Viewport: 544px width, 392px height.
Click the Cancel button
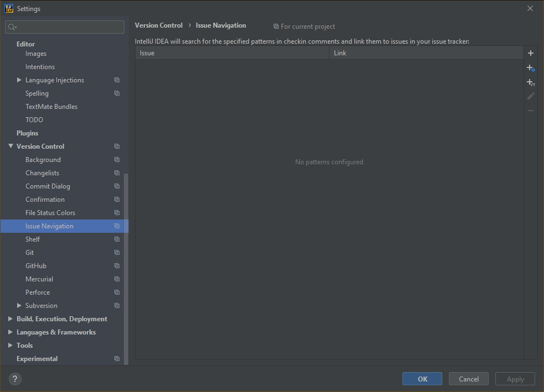pos(468,379)
